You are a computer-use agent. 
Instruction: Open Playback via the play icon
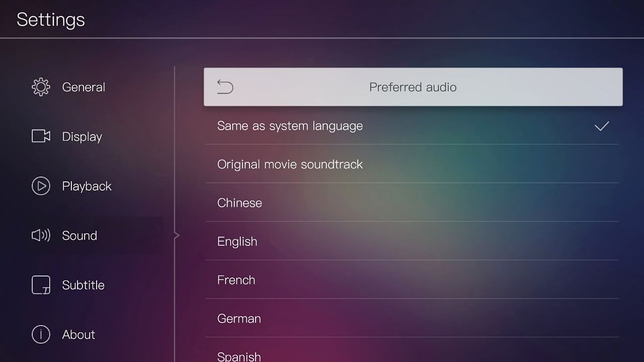pos(41,186)
